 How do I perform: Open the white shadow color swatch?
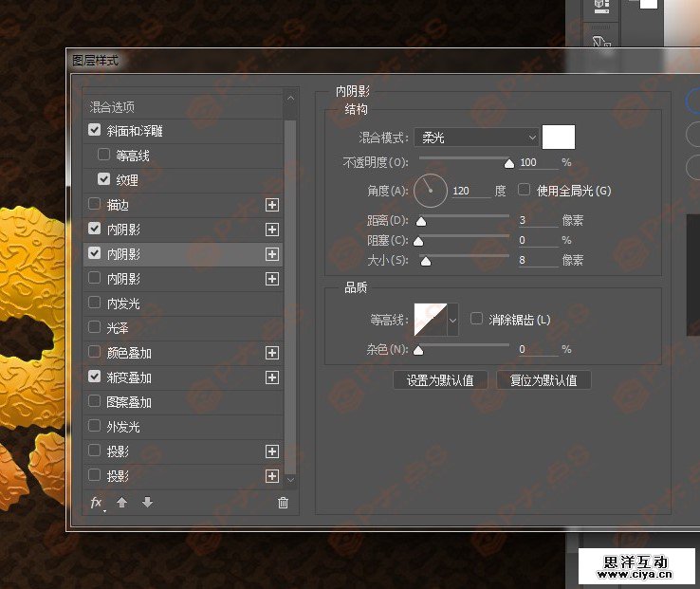coord(559,138)
